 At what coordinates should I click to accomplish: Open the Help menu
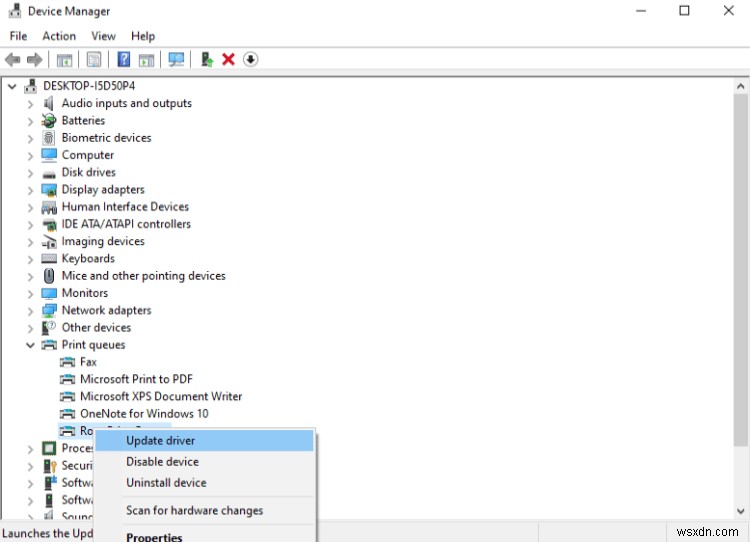point(143,36)
